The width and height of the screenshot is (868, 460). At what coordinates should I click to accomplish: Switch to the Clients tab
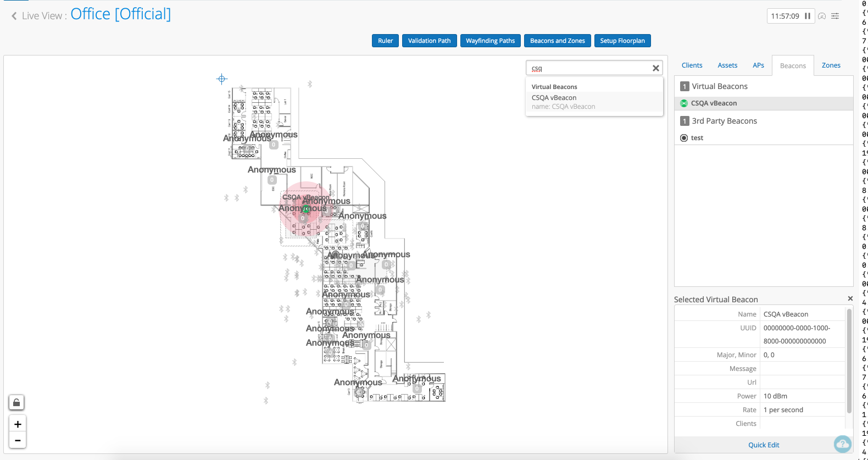(x=692, y=65)
